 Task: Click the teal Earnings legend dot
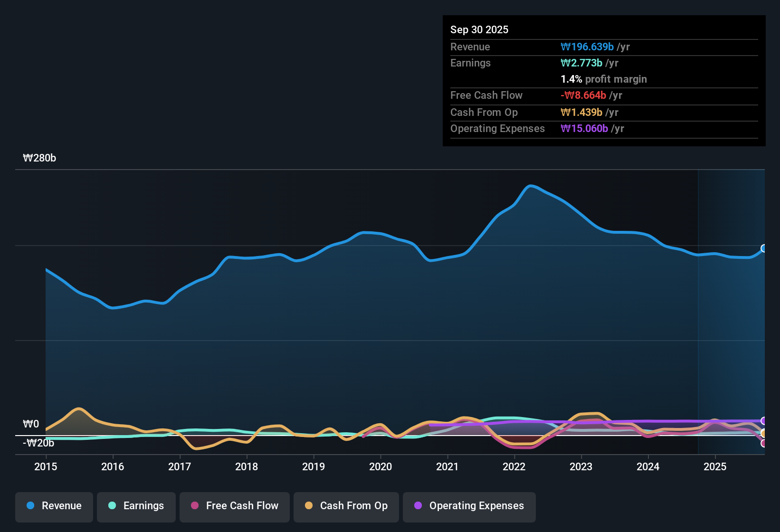(112, 506)
